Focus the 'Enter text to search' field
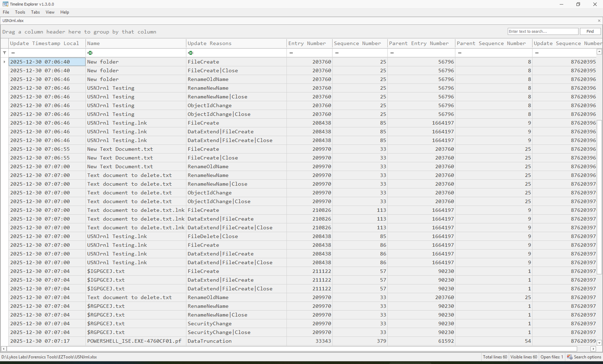603x364 pixels. tap(543, 31)
